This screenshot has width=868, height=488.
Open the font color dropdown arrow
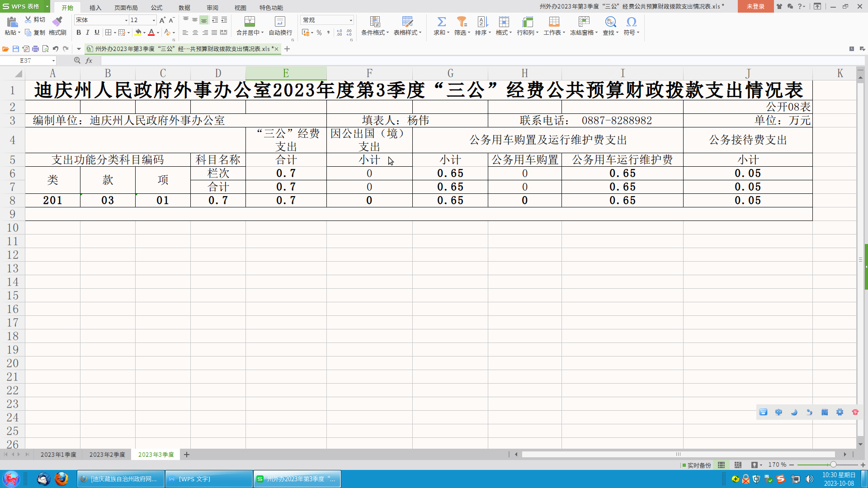coord(157,33)
